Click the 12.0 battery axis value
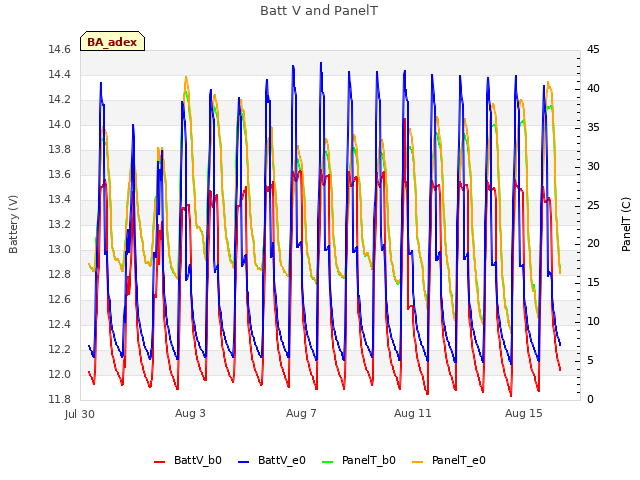 [x=60, y=375]
